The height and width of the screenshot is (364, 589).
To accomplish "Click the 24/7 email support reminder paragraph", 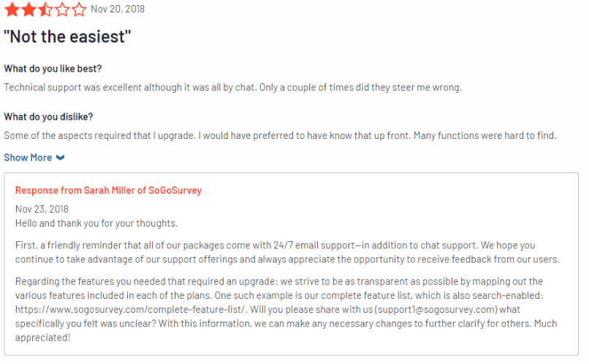I will [x=287, y=252].
